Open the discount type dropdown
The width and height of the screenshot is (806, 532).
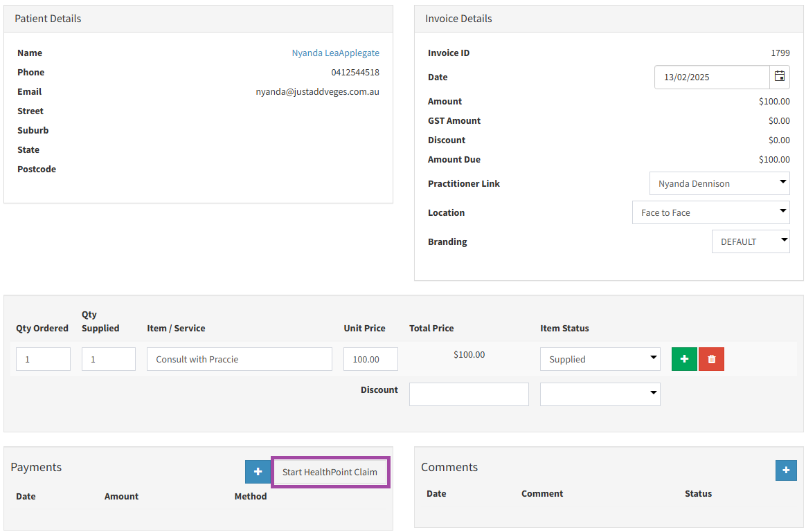[600, 394]
